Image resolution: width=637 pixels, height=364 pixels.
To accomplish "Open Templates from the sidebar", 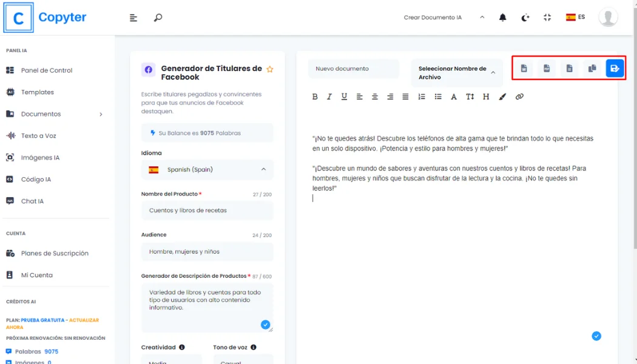I will (x=38, y=92).
